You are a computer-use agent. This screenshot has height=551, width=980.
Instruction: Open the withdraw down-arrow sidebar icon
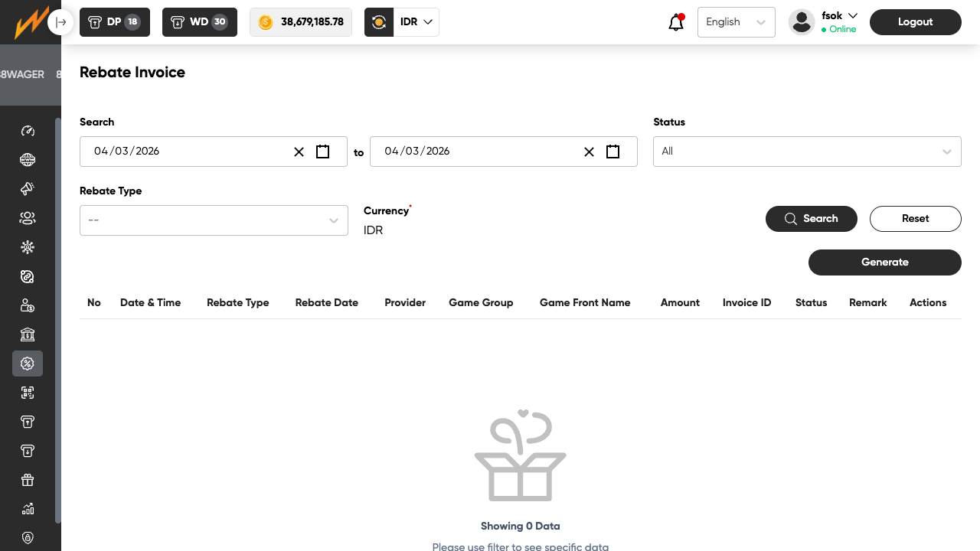click(x=28, y=451)
